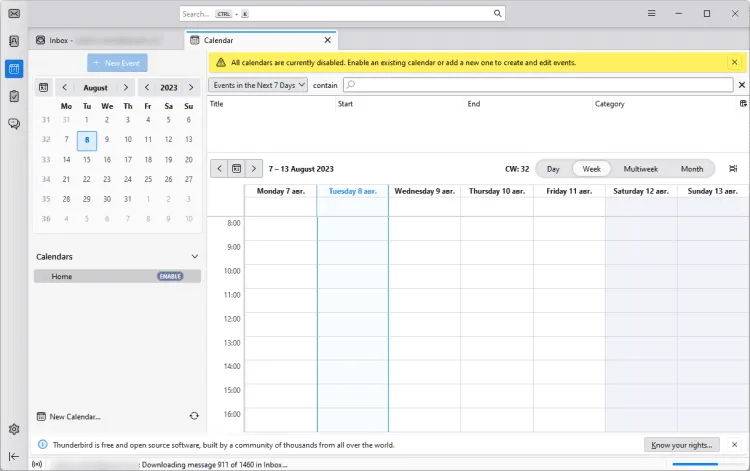Jump to today in mini calendar

coord(44,88)
